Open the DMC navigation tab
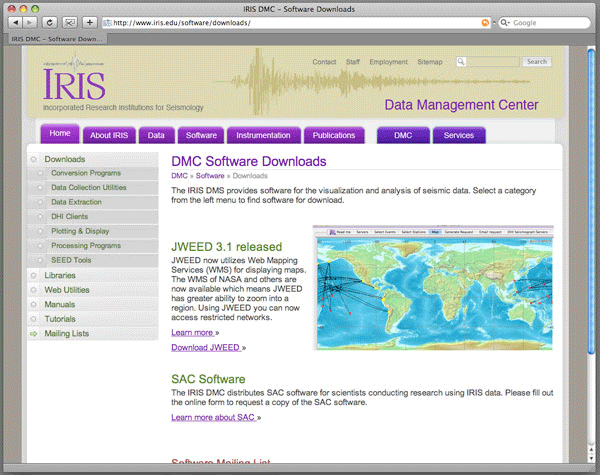The height and width of the screenshot is (475, 600). pos(403,135)
